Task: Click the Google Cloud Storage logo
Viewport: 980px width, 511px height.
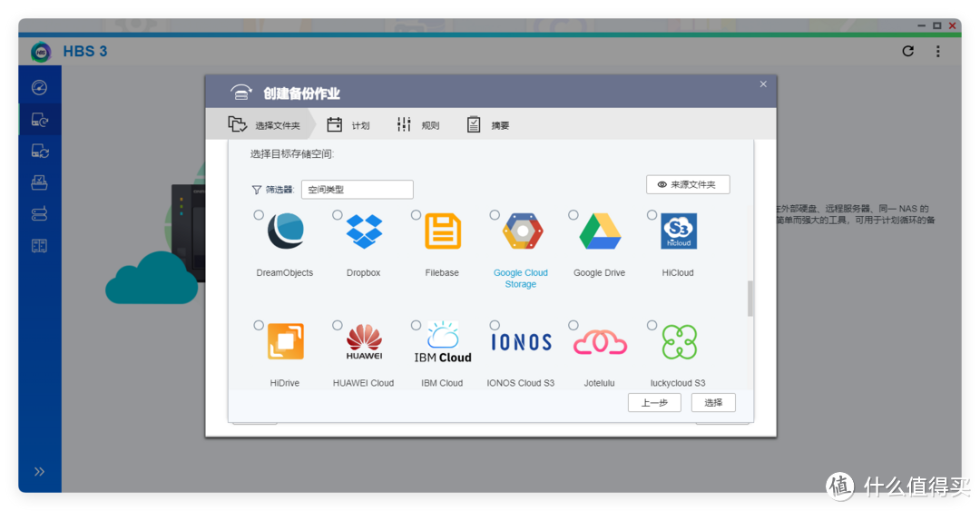Action: [x=522, y=231]
